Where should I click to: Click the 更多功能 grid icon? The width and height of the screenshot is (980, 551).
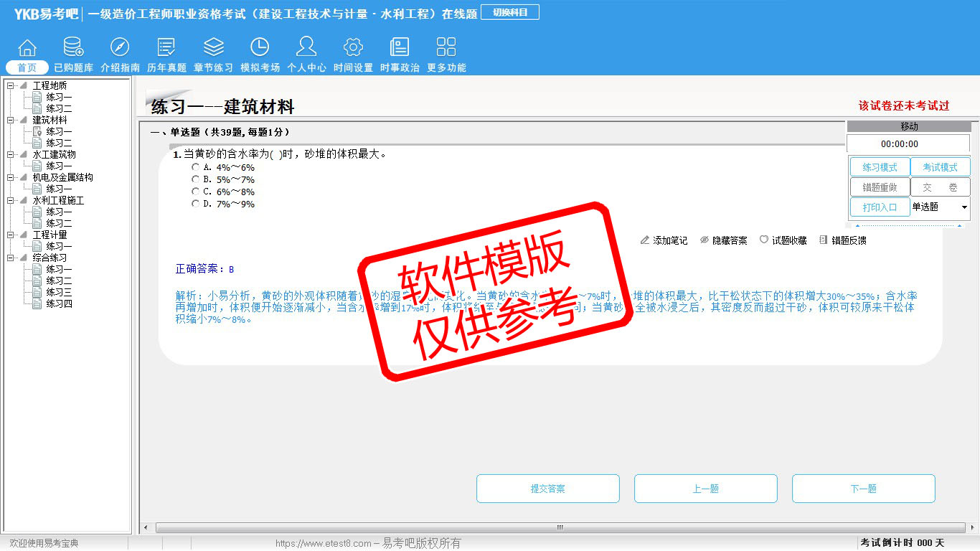(446, 48)
